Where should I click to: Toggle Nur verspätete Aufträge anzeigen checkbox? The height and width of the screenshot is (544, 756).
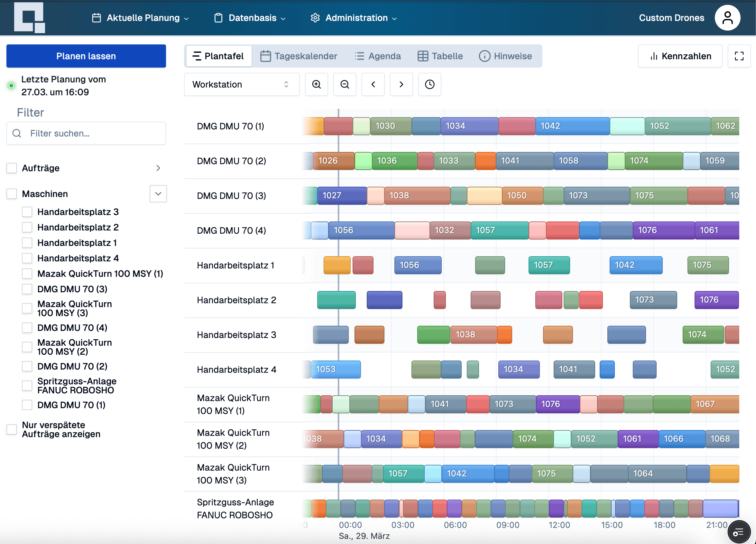(12, 429)
